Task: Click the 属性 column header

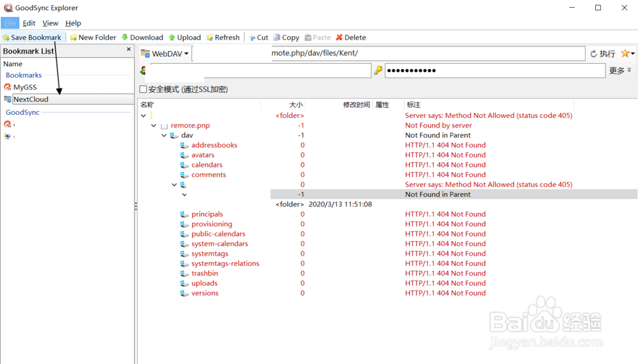Action: [382, 105]
